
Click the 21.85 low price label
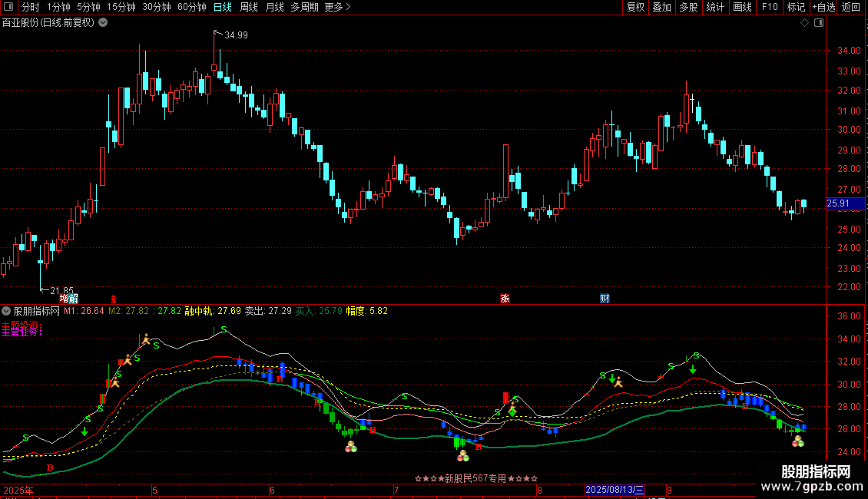click(x=61, y=290)
